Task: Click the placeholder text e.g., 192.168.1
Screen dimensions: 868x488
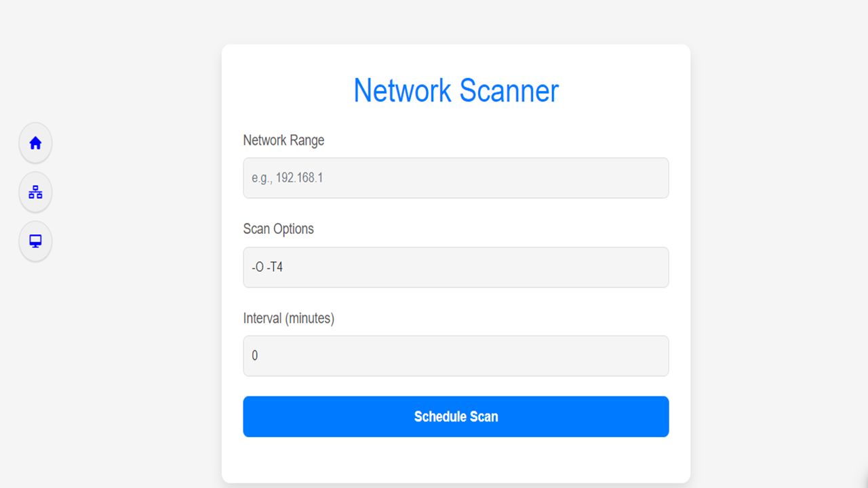Action: pyautogui.click(x=287, y=178)
